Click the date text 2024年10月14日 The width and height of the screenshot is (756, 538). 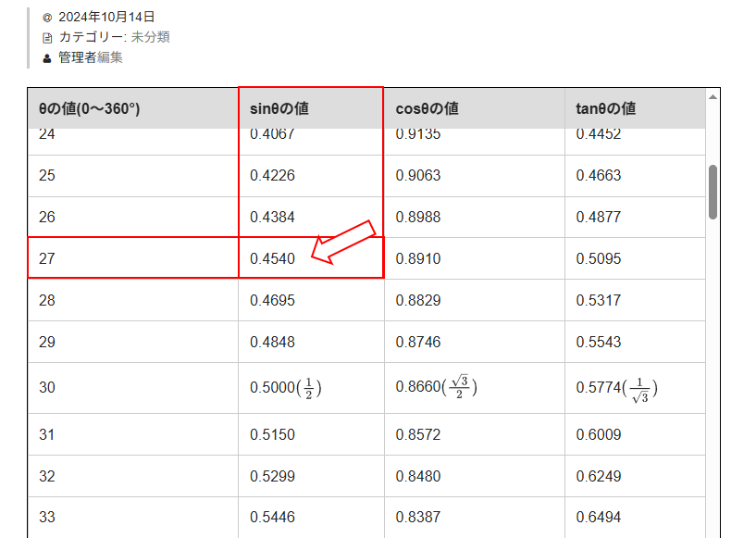[x=106, y=17]
